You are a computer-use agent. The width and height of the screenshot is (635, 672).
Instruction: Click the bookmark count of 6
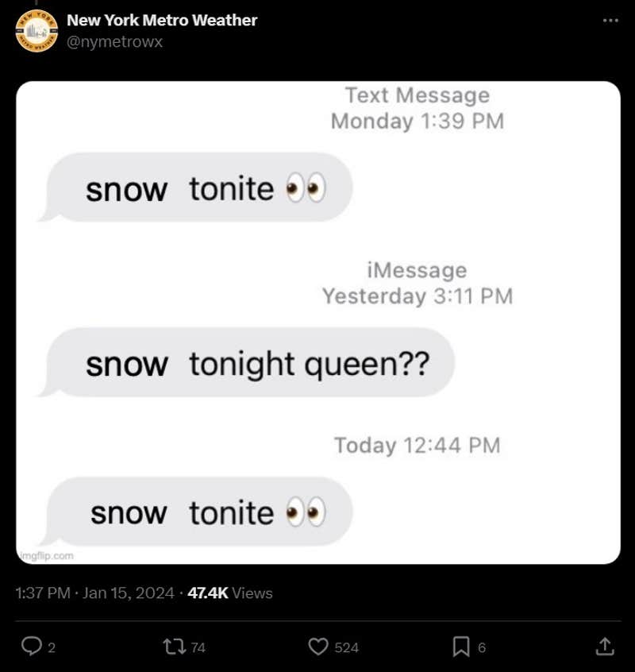tap(482, 648)
